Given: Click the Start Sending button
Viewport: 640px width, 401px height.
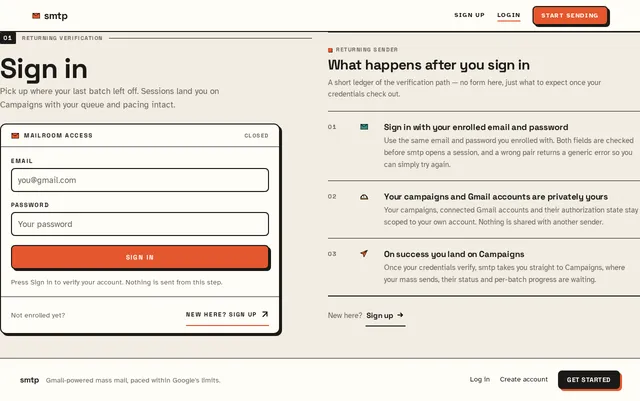Looking at the screenshot, I should (570, 16).
